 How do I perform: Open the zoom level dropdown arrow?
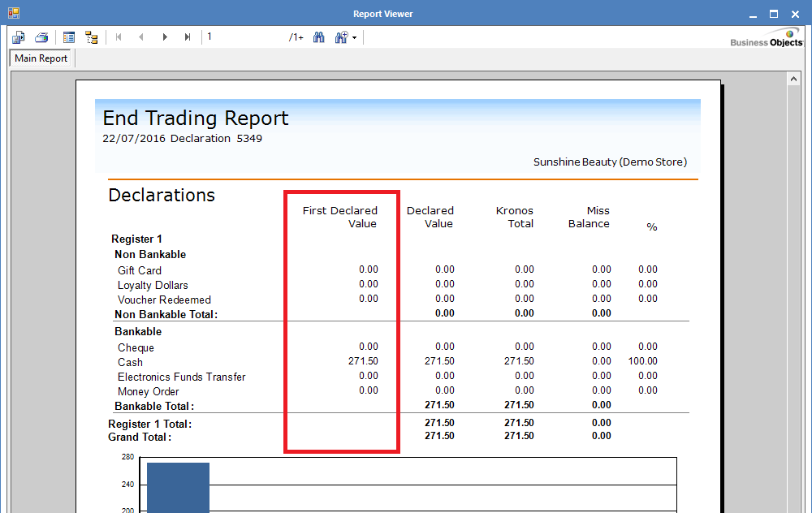(x=355, y=37)
